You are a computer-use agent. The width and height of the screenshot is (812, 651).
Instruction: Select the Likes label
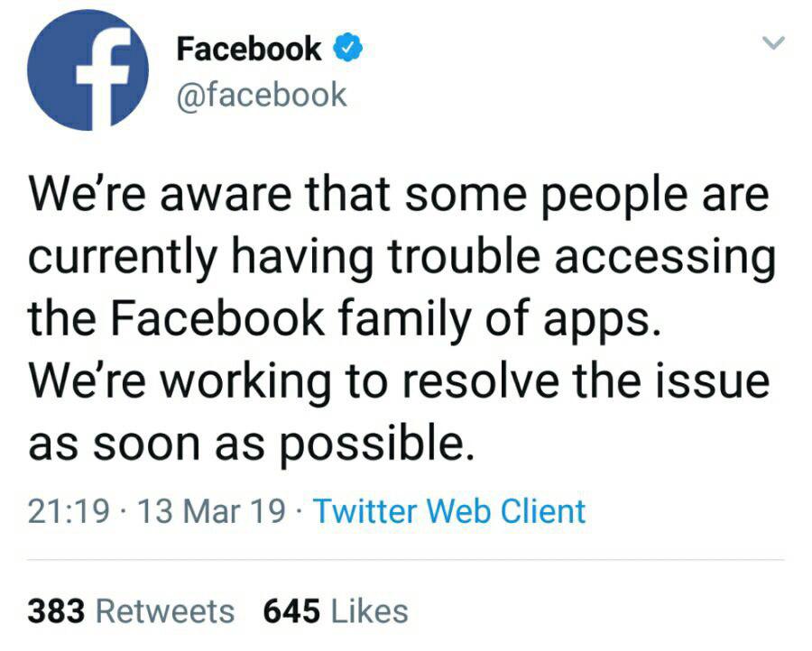tap(369, 610)
